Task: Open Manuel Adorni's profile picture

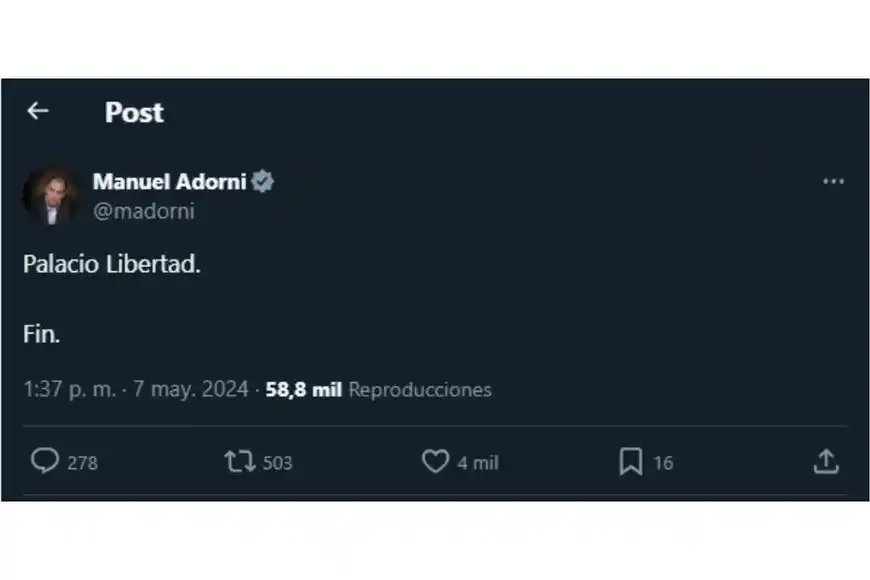Action: [x=51, y=195]
